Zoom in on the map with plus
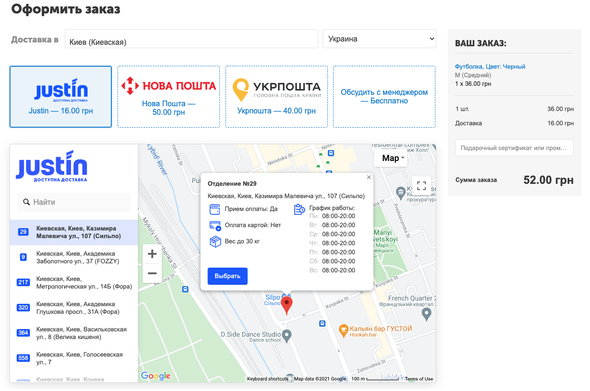The image size is (590, 391). tap(152, 254)
